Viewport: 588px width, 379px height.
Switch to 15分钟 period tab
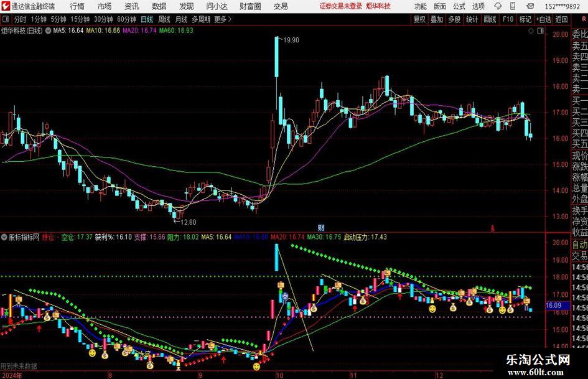tap(80, 19)
